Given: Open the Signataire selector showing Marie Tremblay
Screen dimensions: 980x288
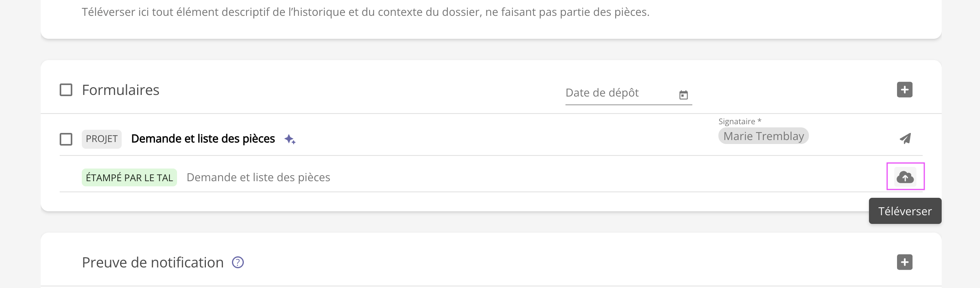Looking at the screenshot, I should click(x=763, y=136).
